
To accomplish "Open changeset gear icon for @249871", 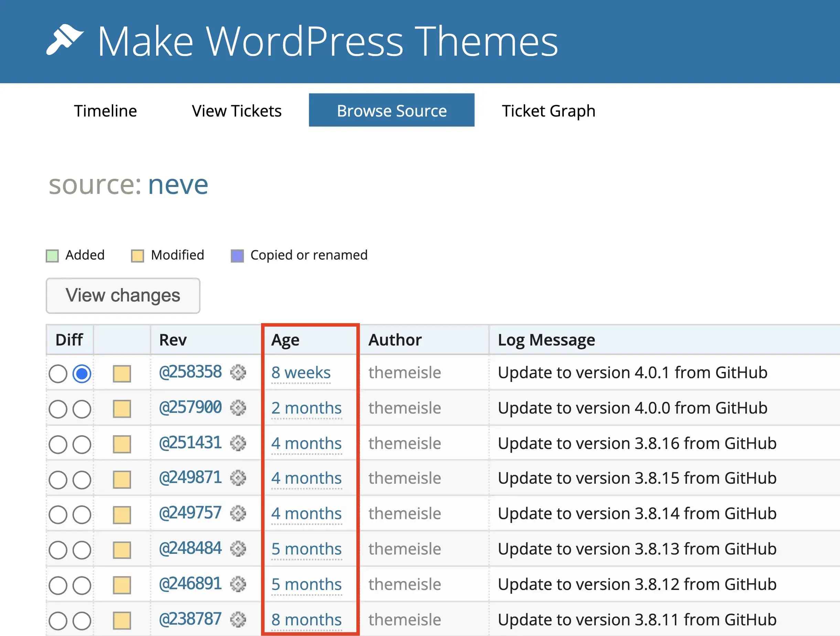I will pos(238,478).
